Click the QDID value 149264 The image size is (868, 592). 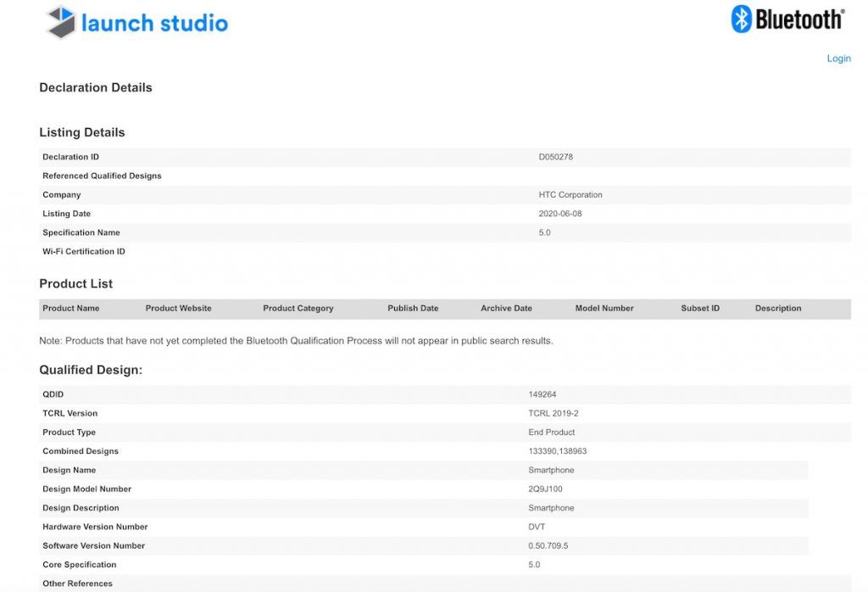pos(542,394)
